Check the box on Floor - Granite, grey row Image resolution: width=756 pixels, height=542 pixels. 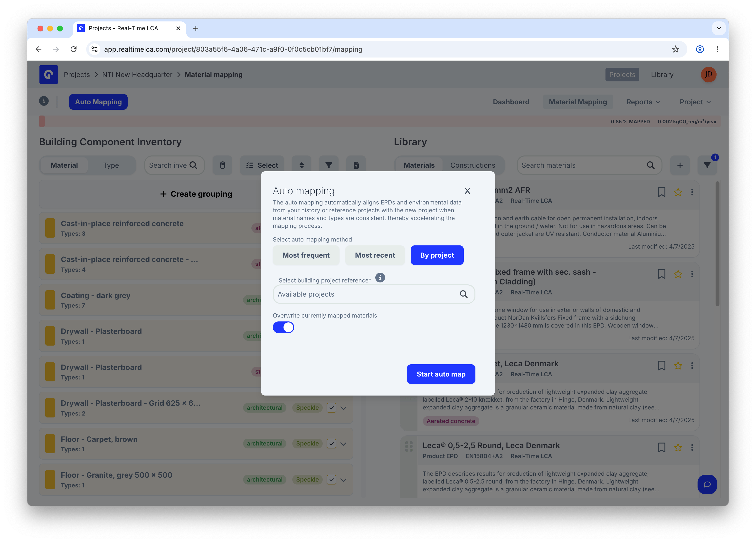(x=331, y=480)
